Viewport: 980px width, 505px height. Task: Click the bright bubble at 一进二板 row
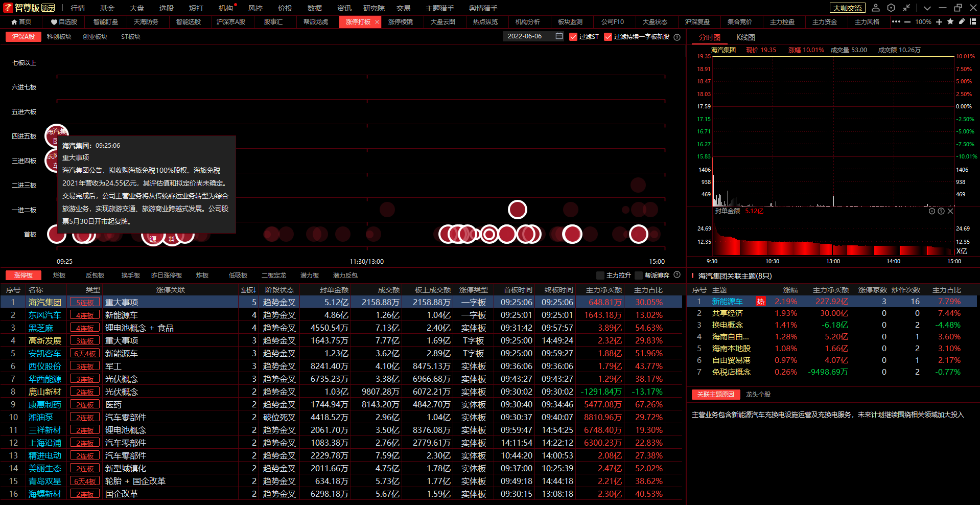[x=518, y=210]
